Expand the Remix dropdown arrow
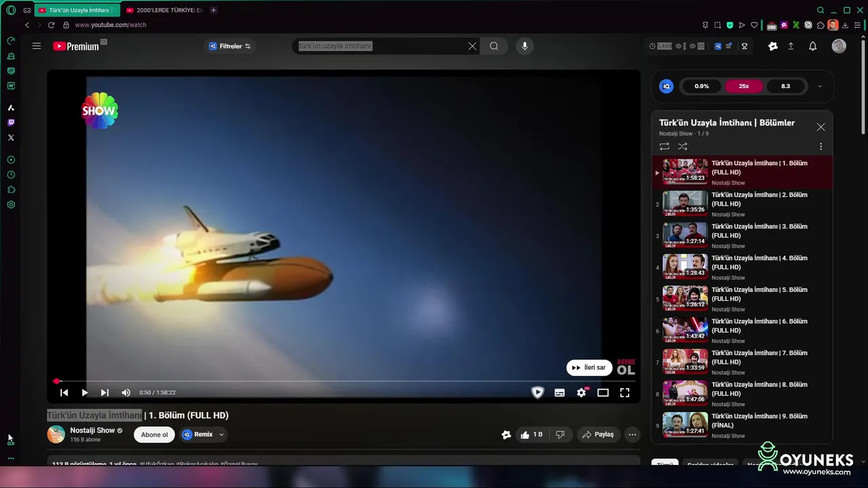Image resolution: width=868 pixels, height=488 pixels. (x=221, y=434)
